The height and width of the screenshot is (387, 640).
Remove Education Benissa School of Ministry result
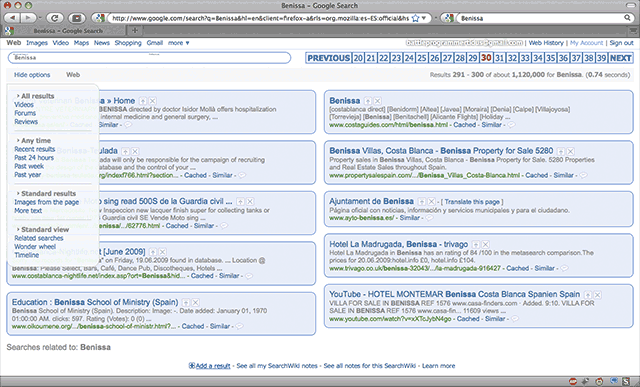(x=196, y=302)
